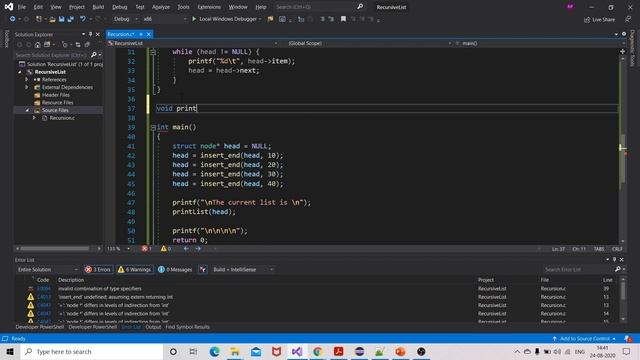Start the Local Windows Debugger

[x=226, y=19]
